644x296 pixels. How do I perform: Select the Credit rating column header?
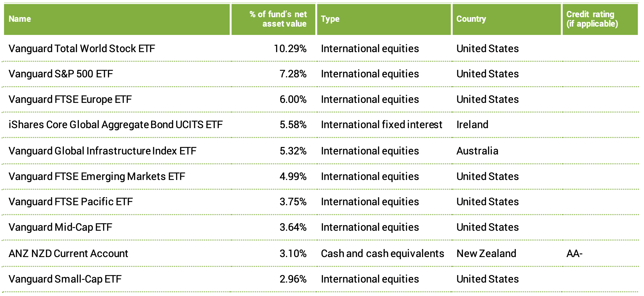(x=592, y=19)
